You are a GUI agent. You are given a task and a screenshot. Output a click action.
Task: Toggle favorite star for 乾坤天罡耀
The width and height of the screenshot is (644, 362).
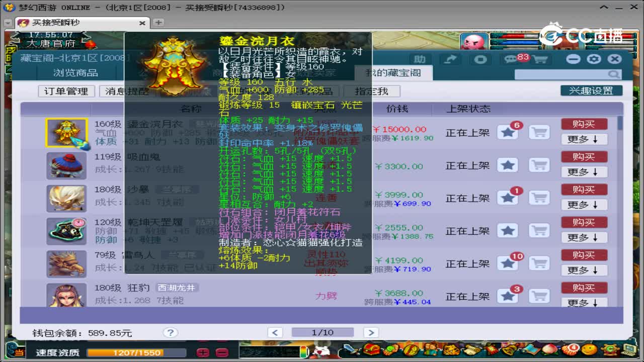(x=508, y=230)
